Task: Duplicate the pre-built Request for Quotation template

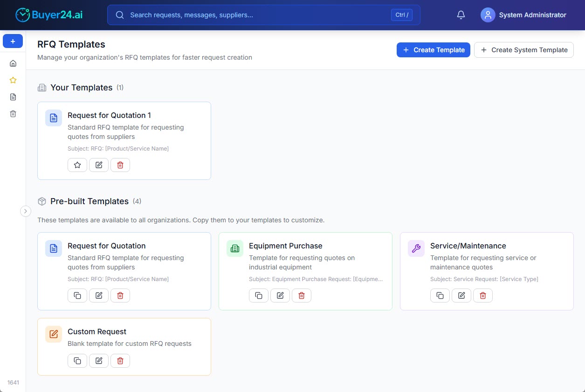Action: [x=77, y=295]
